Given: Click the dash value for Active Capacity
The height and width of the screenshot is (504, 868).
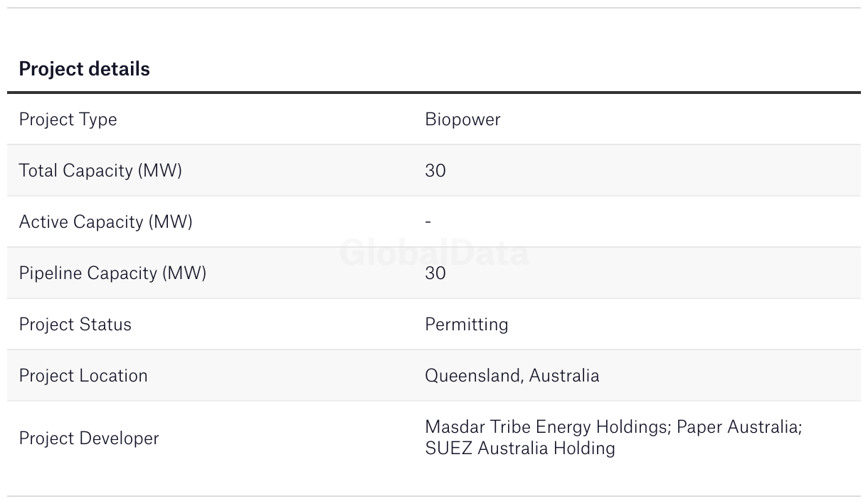Looking at the screenshot, I should click(428, 222).
